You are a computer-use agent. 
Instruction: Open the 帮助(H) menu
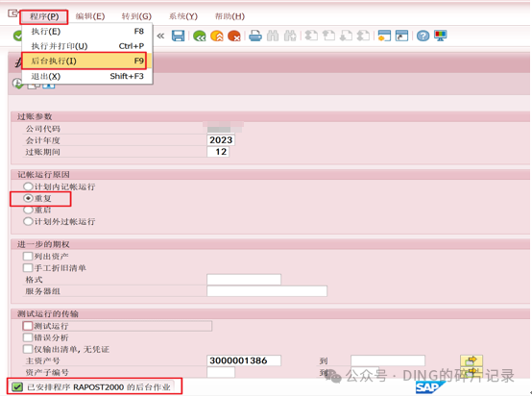pyautogui.click(x=230, y=16)
